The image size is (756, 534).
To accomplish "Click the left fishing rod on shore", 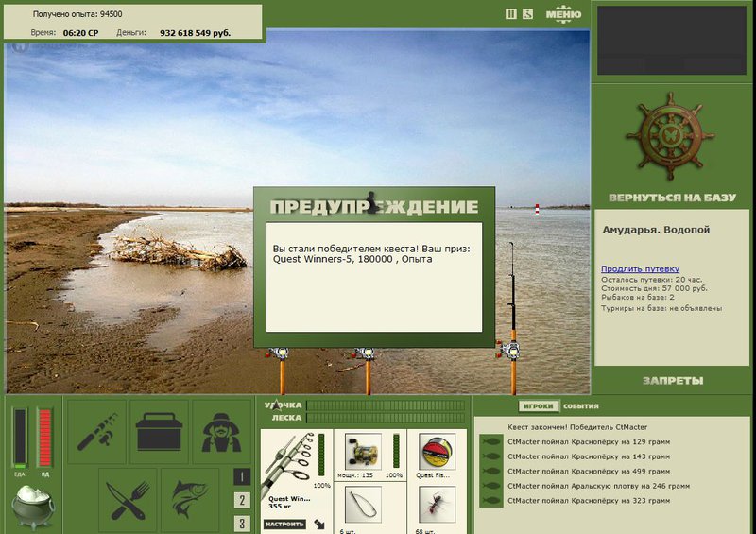I will [281, 370].
